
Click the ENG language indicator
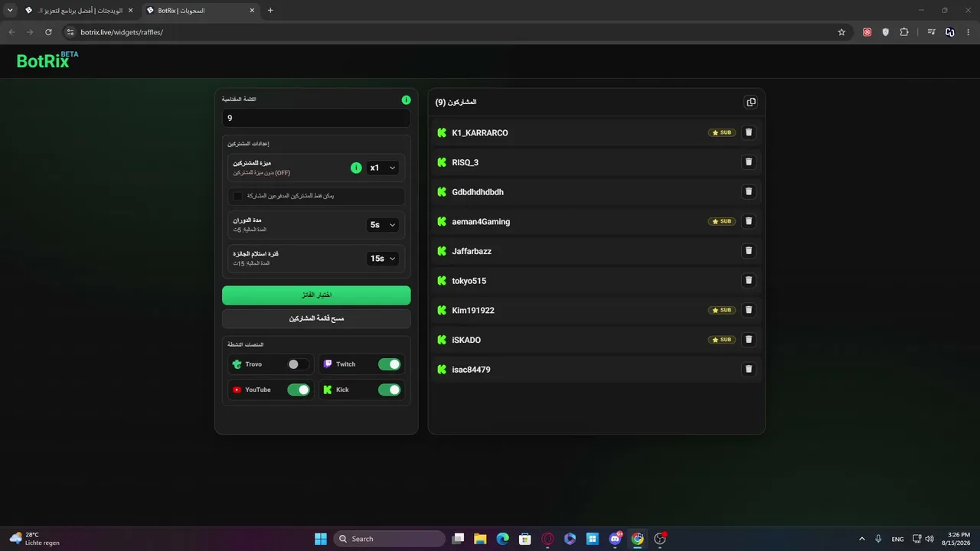(x=898, y=539)
